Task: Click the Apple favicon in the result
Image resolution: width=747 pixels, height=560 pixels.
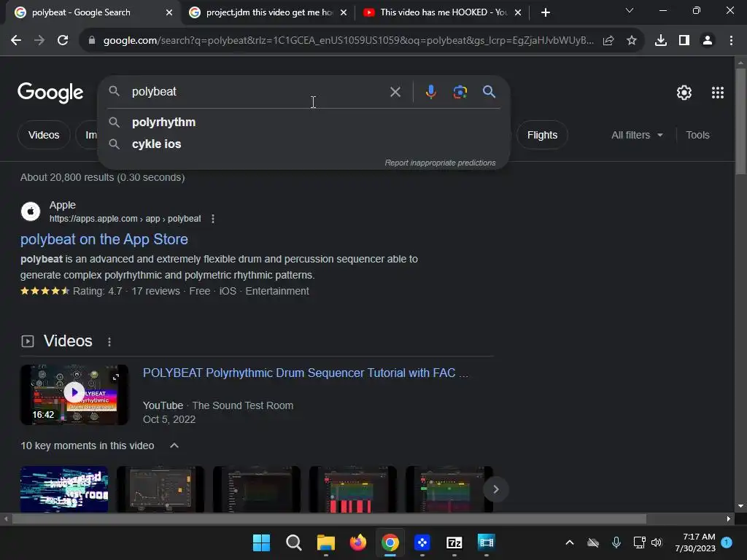Action: pos(31,211)
